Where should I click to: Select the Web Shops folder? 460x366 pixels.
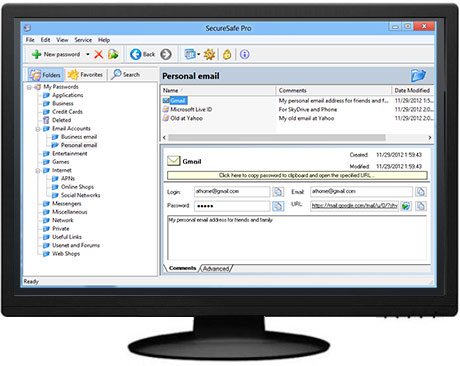[x=66, y=254]
